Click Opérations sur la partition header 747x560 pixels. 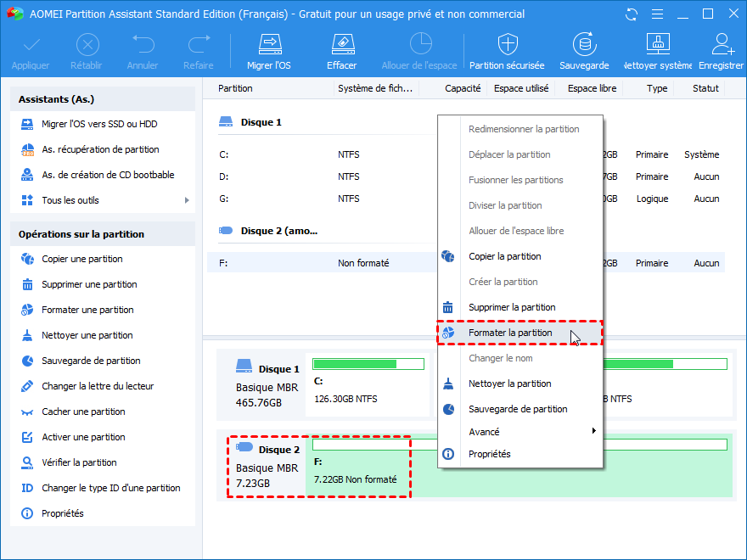[103, 234]
